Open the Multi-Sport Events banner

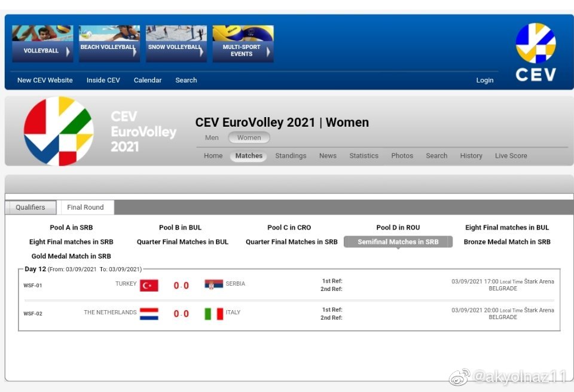pyautogui.click(x=243, y=44)
